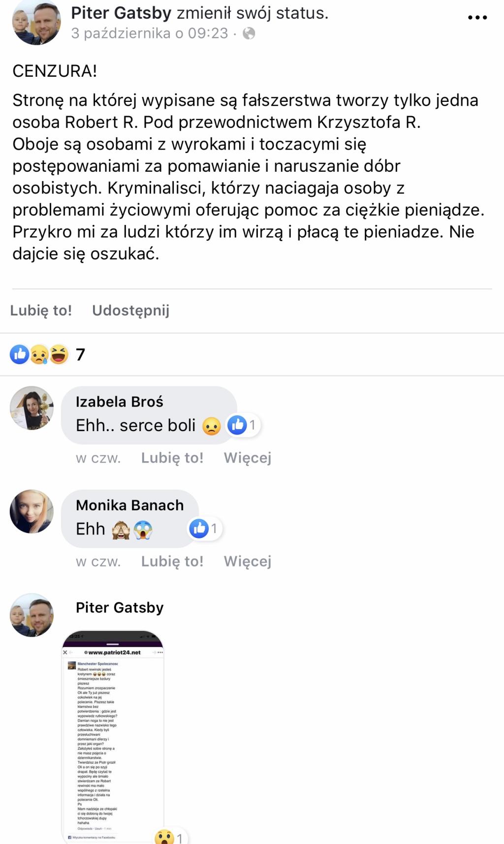Open the post author's profile picture

tap(36, 23)
